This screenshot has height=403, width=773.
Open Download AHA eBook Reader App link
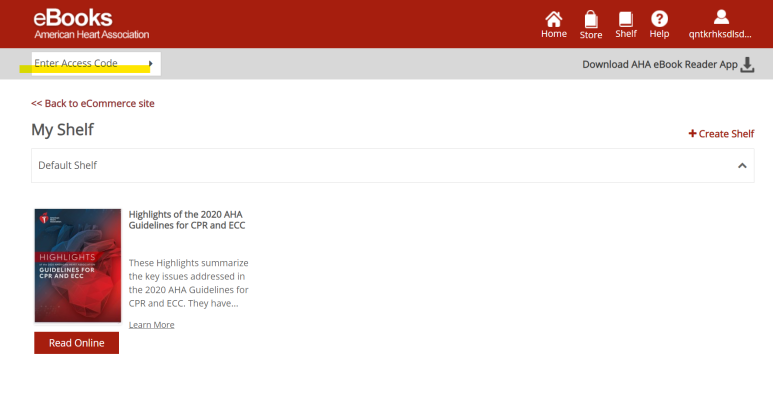click(x=660, y=65)
